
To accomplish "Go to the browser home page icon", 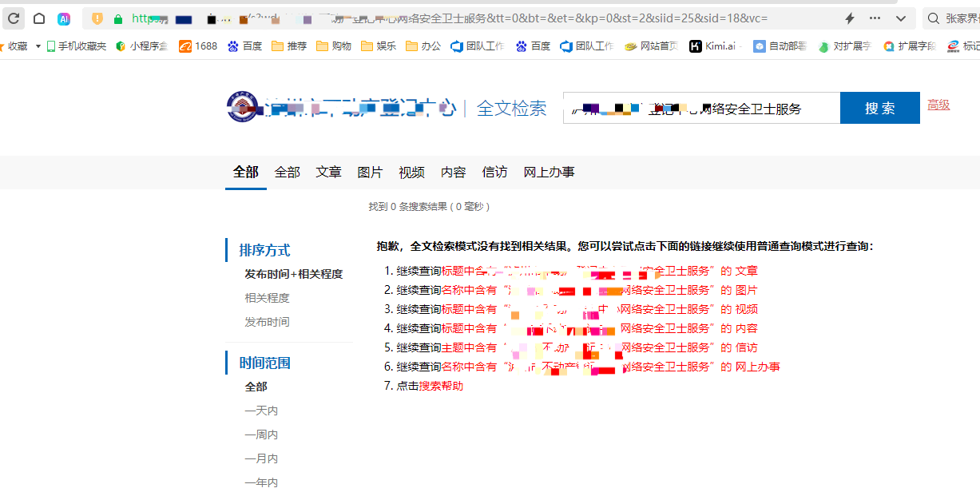I will pyautogui.click(x=38, y=18).
